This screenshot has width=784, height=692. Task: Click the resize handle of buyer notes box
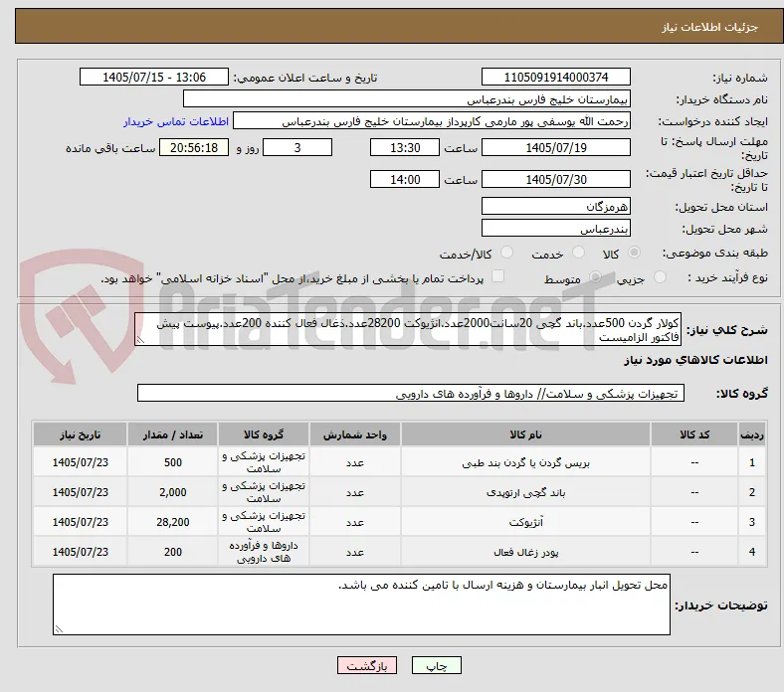point(59,629)
